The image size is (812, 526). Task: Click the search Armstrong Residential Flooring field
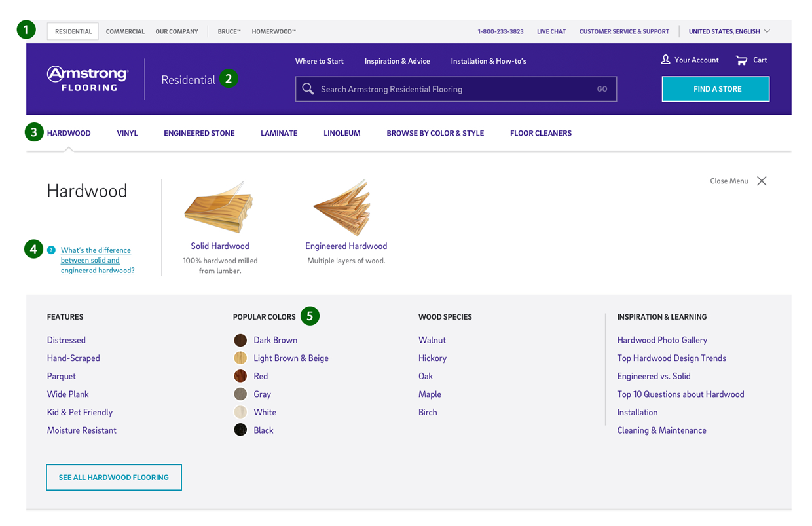pyautogui.click(x=452, y=89)
